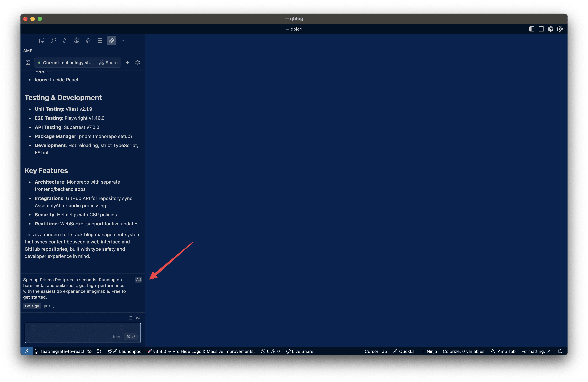Screen dimensions: 588x382
Task: Open the Search magnifier icon
Action: point(53,40)
